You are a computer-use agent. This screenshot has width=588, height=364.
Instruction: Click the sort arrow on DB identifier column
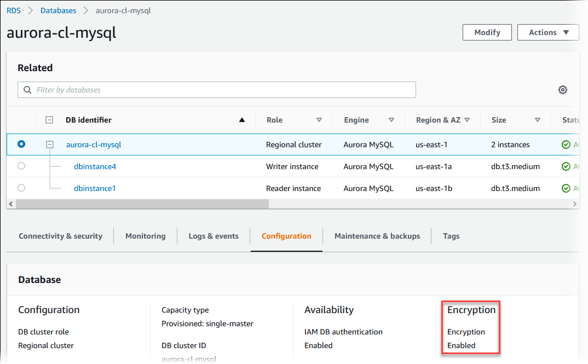[x=241, y=119]
